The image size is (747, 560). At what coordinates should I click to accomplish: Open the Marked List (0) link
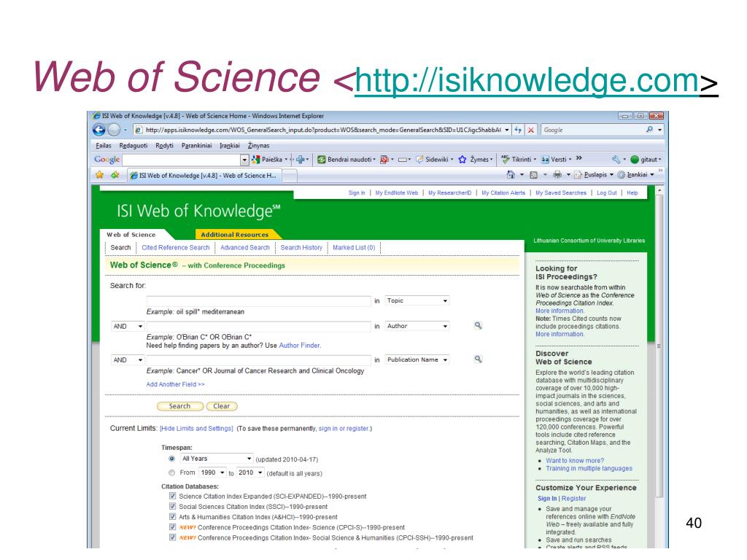(354, 248)
